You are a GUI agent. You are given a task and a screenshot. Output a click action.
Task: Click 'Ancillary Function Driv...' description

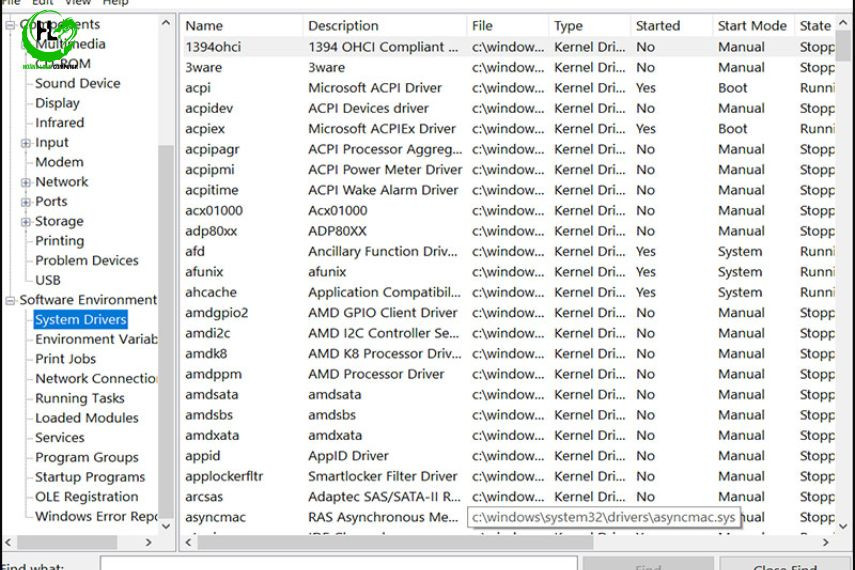tap(383, 251)
